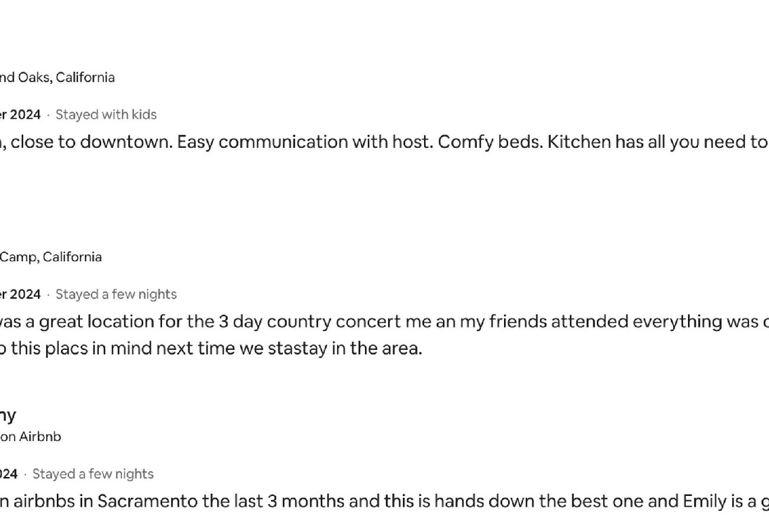Click the second review's 2024 date
The height and width of the screenshot is (532, 769).
(x=20, y=294)
